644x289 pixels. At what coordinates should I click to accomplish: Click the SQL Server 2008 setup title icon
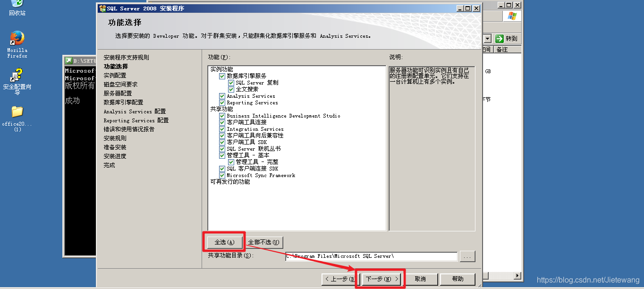(x=102, y=8)
